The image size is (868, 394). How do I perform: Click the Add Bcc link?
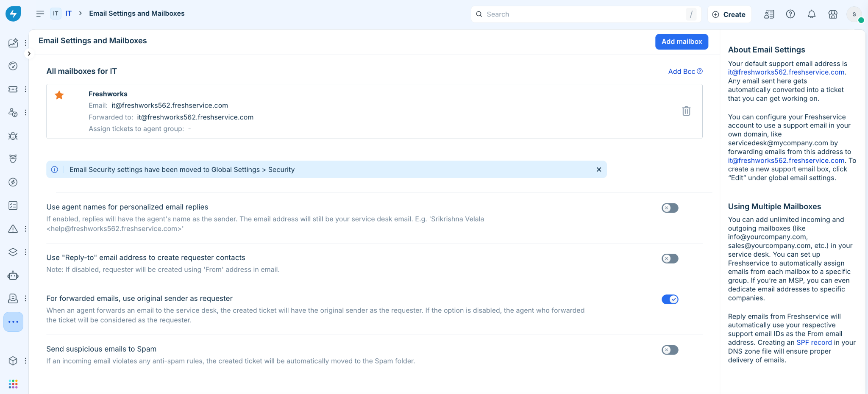682,72
